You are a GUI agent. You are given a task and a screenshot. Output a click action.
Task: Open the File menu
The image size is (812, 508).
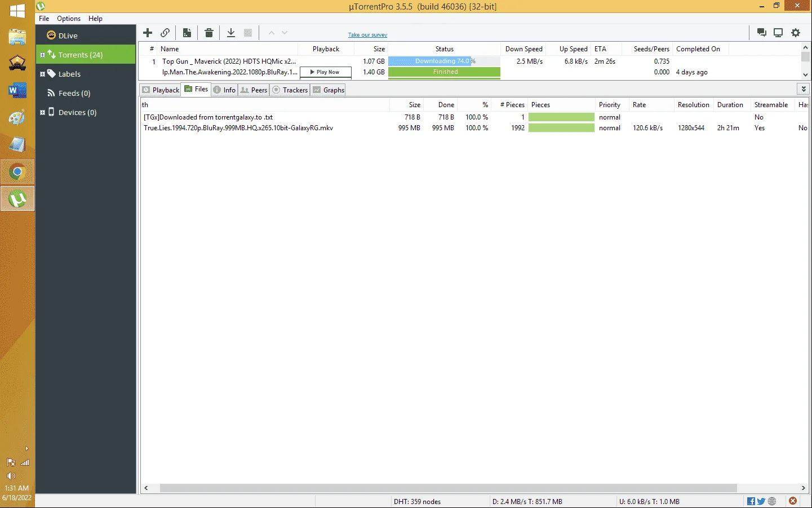coord(44,19)
